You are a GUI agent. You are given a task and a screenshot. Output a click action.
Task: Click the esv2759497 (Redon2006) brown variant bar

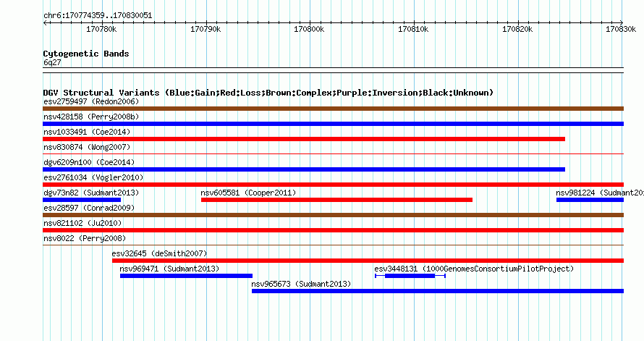tap(333, 109)
